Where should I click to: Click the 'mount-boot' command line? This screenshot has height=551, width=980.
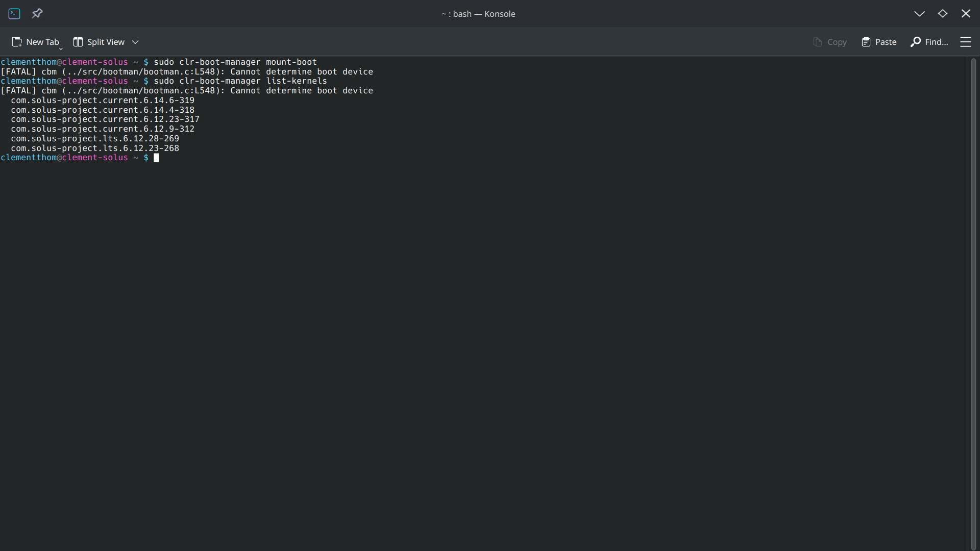click(x=291, y=62)
